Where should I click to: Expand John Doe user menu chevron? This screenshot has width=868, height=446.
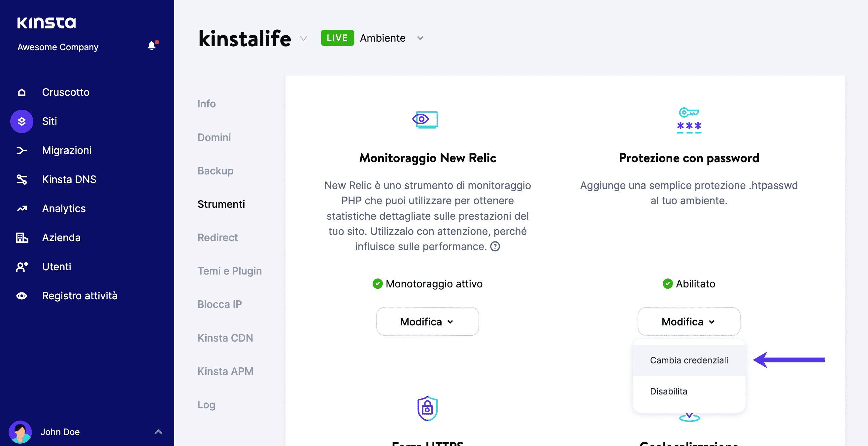158,432
